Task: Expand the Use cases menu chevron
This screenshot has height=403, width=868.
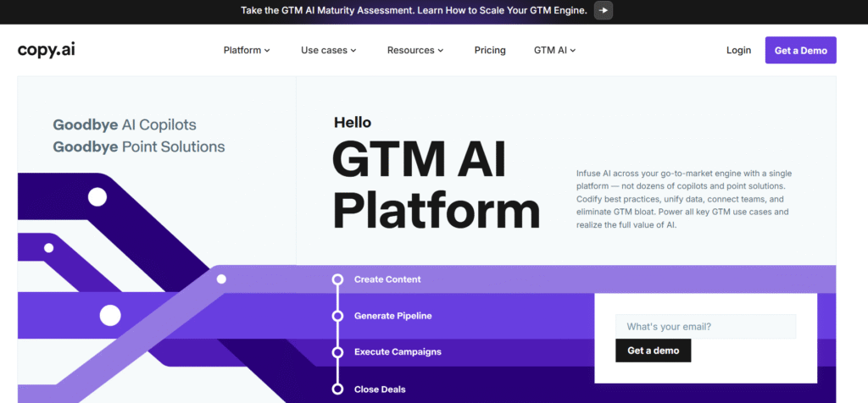Action: tap(353, 50)
